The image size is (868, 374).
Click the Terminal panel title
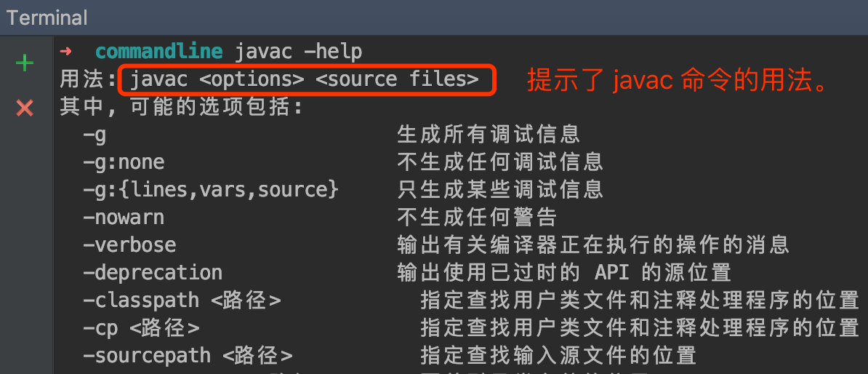pyautogui.click(x=47, y=17)
